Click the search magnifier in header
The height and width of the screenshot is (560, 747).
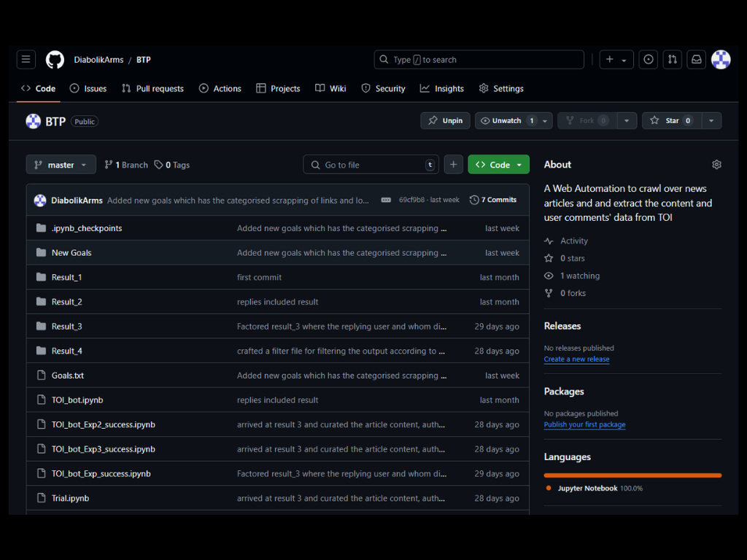384,60
